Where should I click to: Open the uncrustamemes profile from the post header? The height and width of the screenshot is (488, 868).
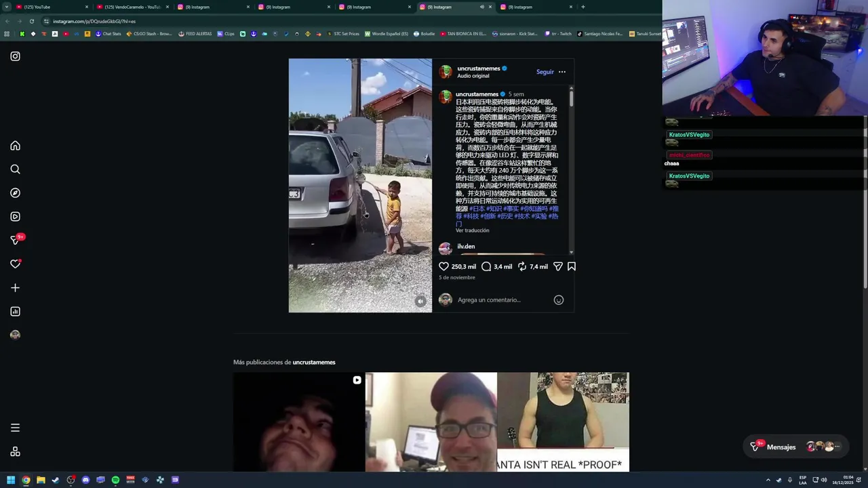point(479,68)
